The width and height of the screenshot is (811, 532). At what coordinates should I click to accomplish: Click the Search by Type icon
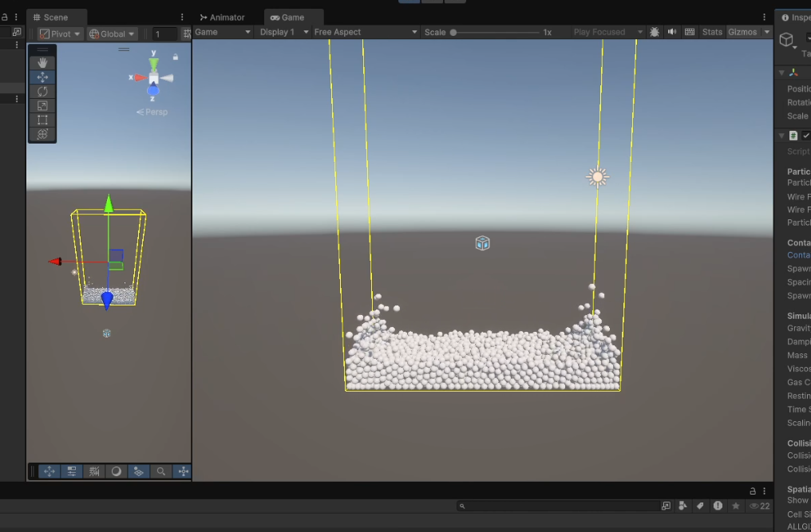[682, 506]
